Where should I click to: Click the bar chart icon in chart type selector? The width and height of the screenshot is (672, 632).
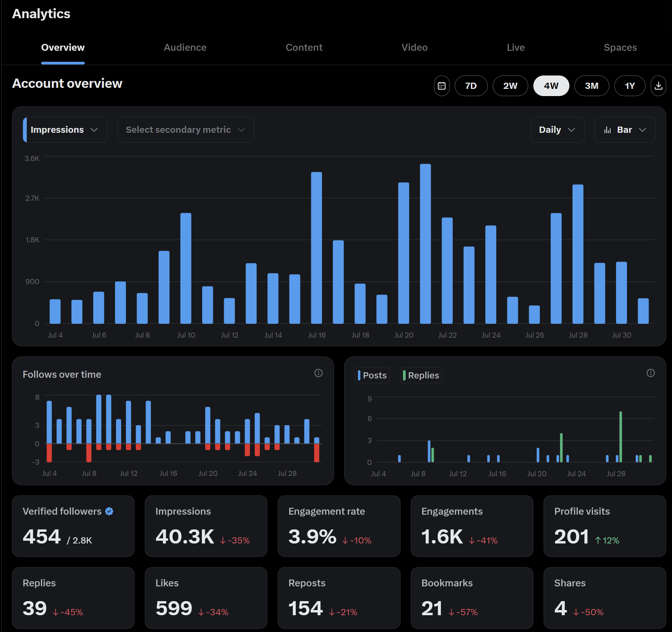pyautogui.click(x=607, y=130)
